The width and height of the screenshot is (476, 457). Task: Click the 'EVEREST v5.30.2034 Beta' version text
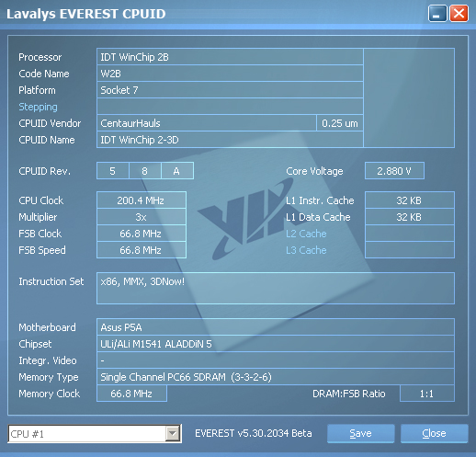(254, 433)
